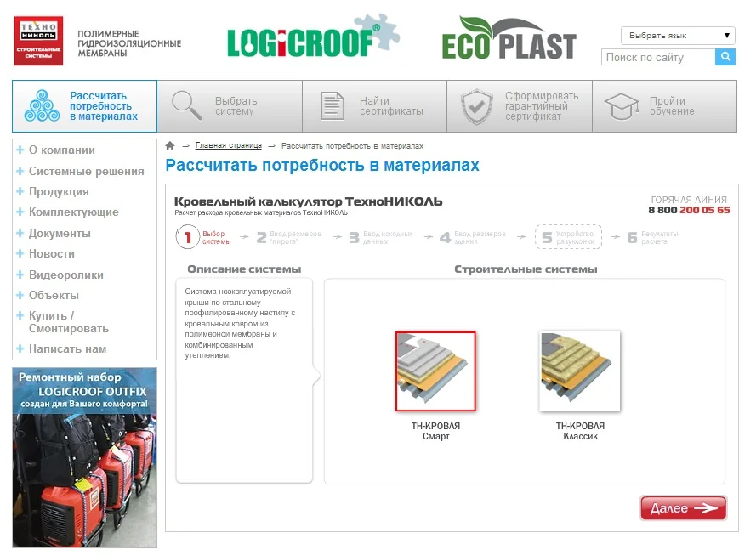756x555 pixels.
Task: Click the search magnifier button
Action: (x=725, y=57)
